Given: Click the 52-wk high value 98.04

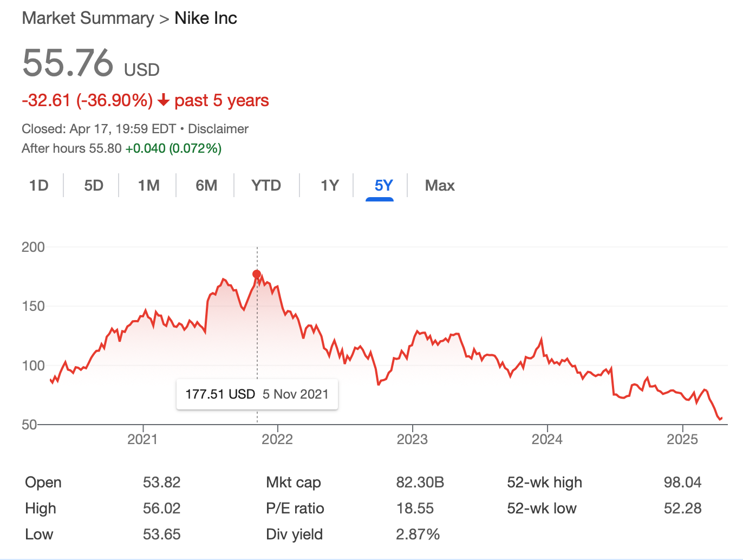Looking at the screenshot, I should [x=682, y=483].
